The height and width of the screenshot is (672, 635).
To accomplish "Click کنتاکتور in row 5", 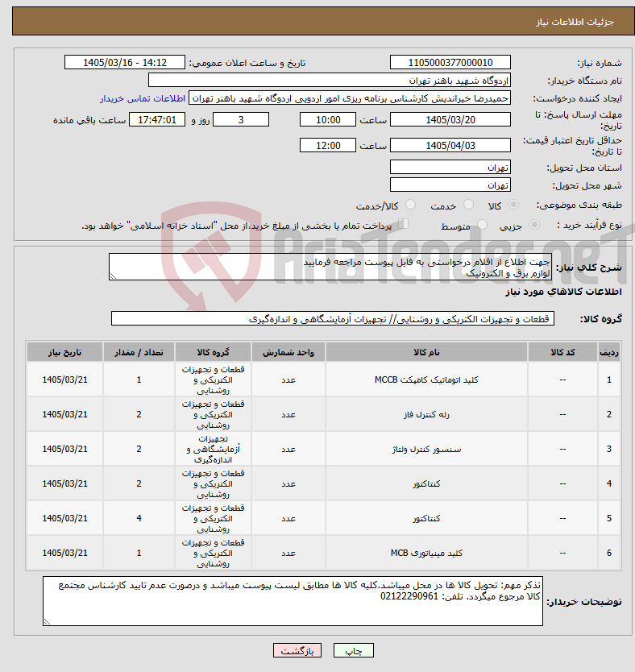I will [426, 519].
